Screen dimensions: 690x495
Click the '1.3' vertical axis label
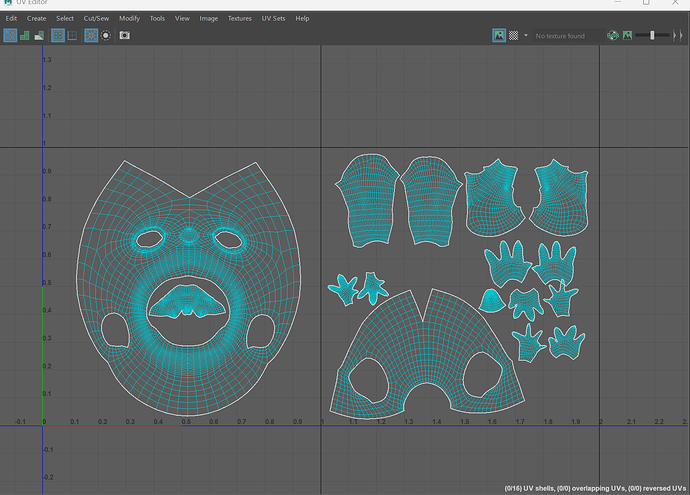[x=47, y=60]
